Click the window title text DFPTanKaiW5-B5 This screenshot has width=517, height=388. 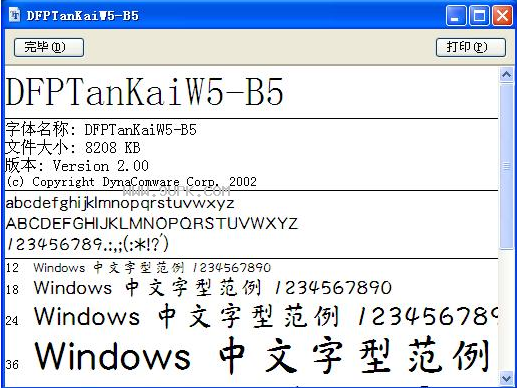(x=83, y=16)
